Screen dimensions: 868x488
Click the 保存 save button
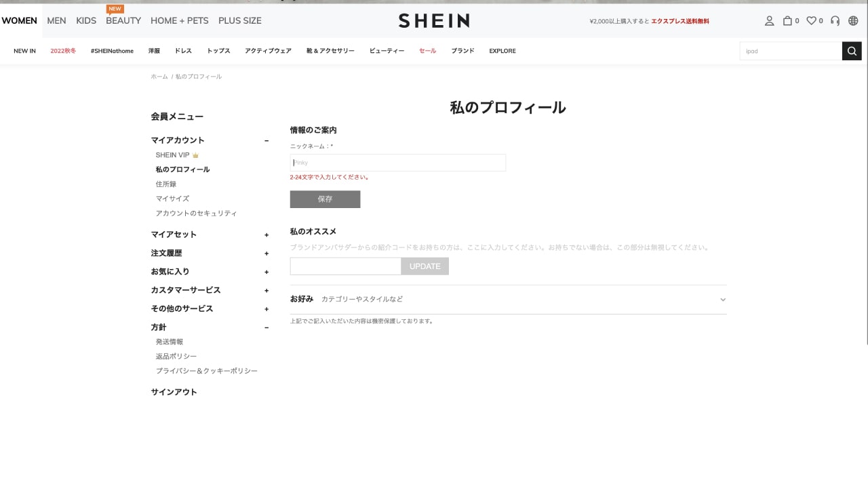tap(325, 199)
